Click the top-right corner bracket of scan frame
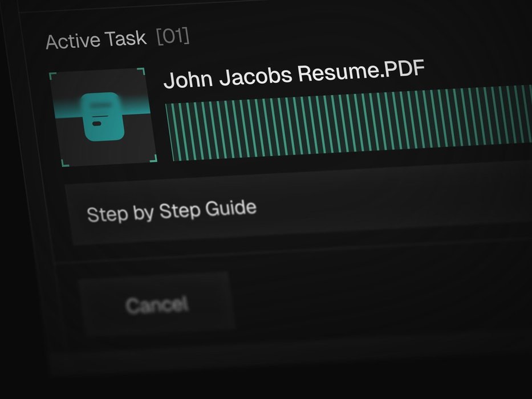This screenshot has width=532, height=399. coord(141,71)
